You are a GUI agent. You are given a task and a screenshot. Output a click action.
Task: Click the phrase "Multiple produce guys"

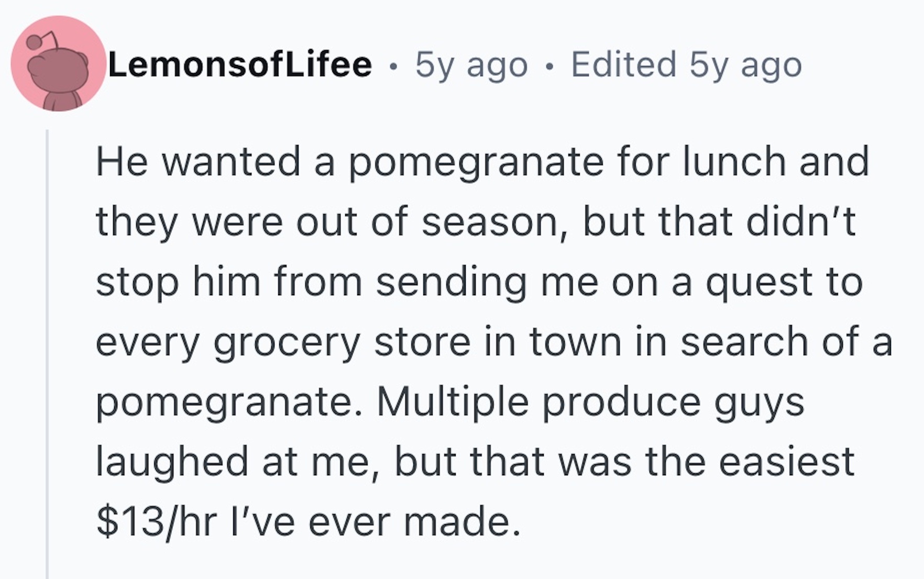pos(590,402)
